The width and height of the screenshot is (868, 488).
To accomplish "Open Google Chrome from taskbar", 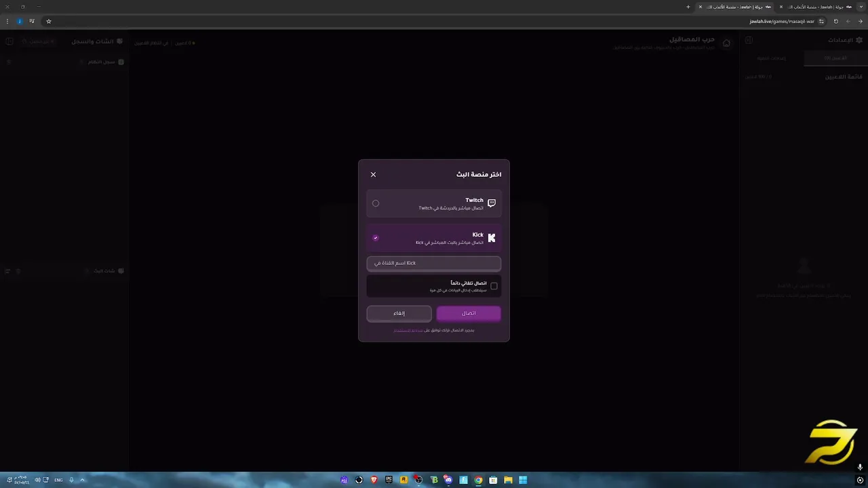I will tap(478, 480).
